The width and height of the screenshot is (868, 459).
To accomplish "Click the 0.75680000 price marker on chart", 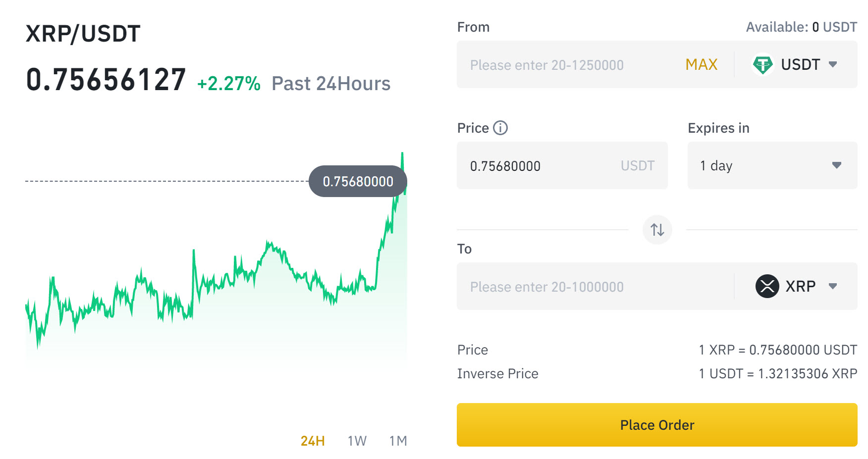I will [x=358, y=181].
